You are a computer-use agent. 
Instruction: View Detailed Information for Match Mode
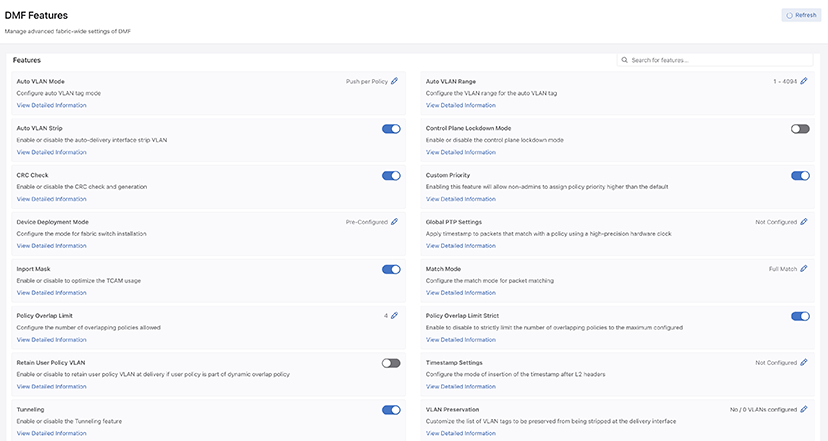pos(460,293)
